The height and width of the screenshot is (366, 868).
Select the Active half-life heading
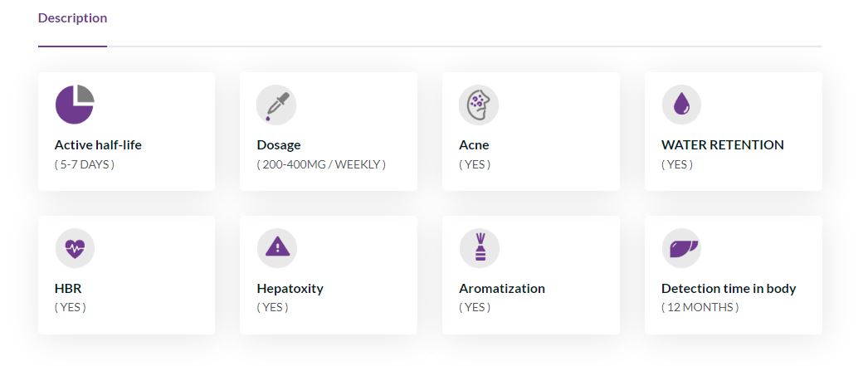point(98,145)
